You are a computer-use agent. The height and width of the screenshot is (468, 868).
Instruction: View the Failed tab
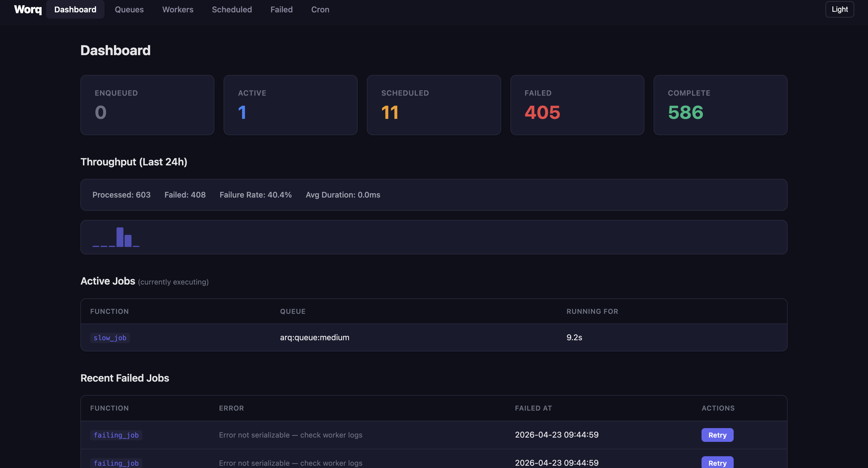coord(281,9)
